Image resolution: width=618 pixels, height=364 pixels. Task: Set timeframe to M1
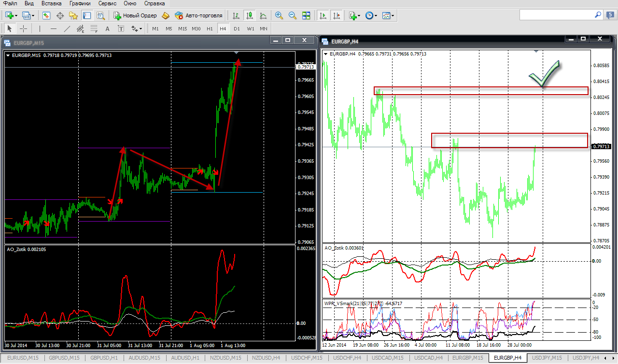pyautogui.click(x=155, y=28)
